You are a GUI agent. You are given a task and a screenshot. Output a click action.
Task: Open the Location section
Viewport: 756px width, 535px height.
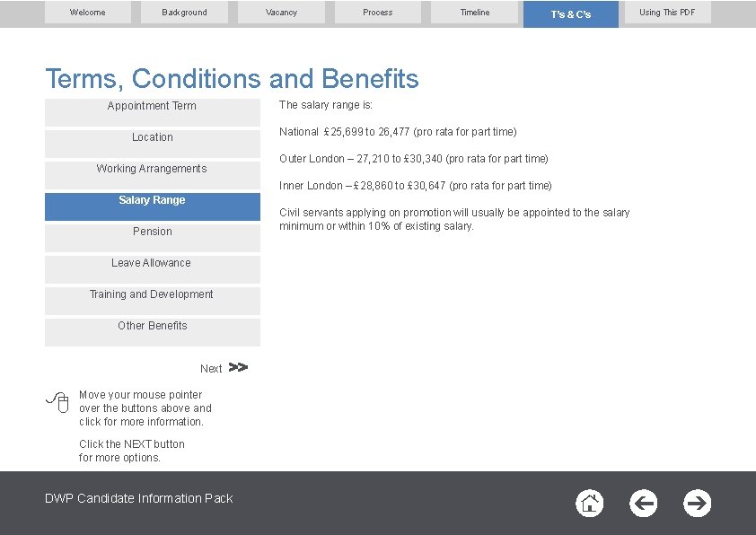pyautogui.click(x=153, y=144)
